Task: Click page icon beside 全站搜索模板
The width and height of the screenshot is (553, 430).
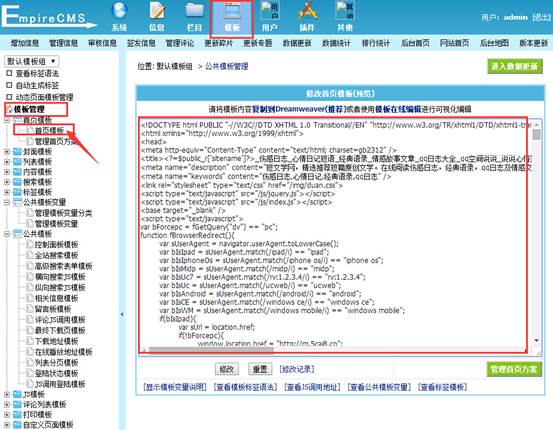Action: pyautogui.click(x=30, y=255)
